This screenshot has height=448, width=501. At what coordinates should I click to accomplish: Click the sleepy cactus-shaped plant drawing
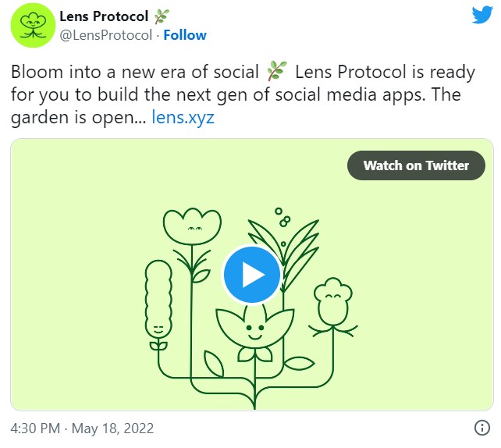tap(158, 300)
